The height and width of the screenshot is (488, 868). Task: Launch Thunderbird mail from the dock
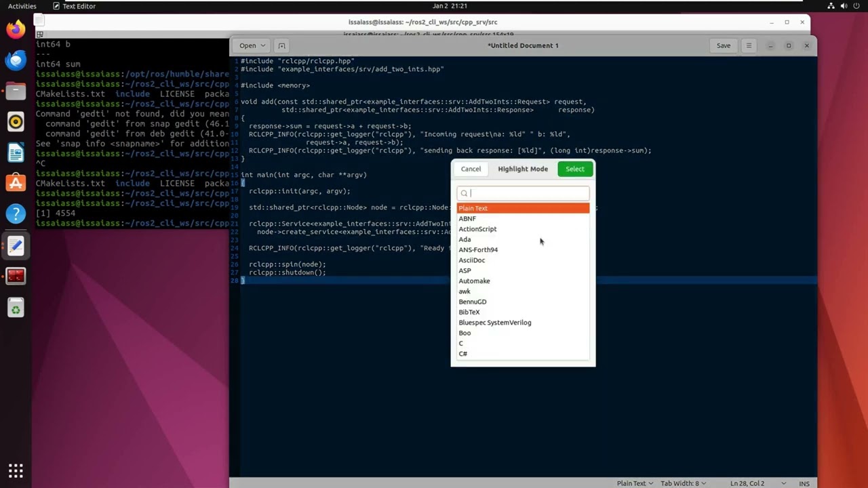(x=16, y=60)
